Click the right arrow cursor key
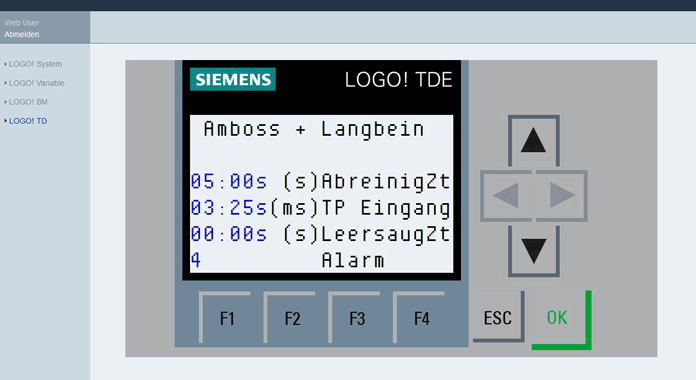Screen dimensions: 696x380 pyautogui.click(x=562, y=195)
